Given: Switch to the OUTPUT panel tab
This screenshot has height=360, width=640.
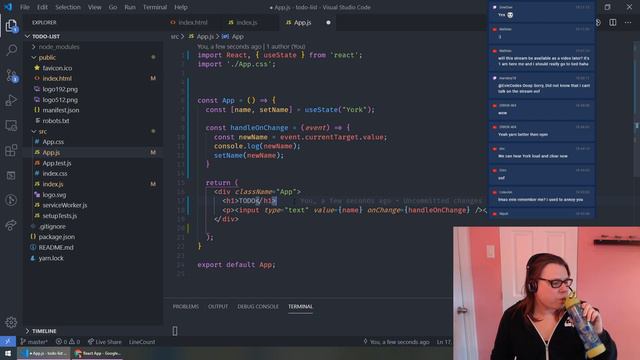Looking at the screenshot, I should (x=218, y=307).
